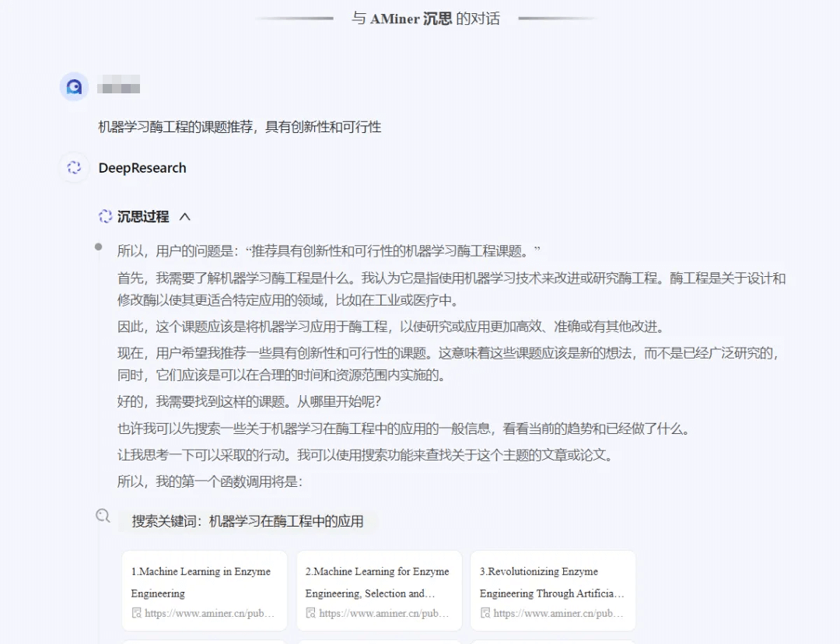840x644 pixels.
Task: Click the 与 AMiner 沉思 的对话 title
Action: coord(426,18)
